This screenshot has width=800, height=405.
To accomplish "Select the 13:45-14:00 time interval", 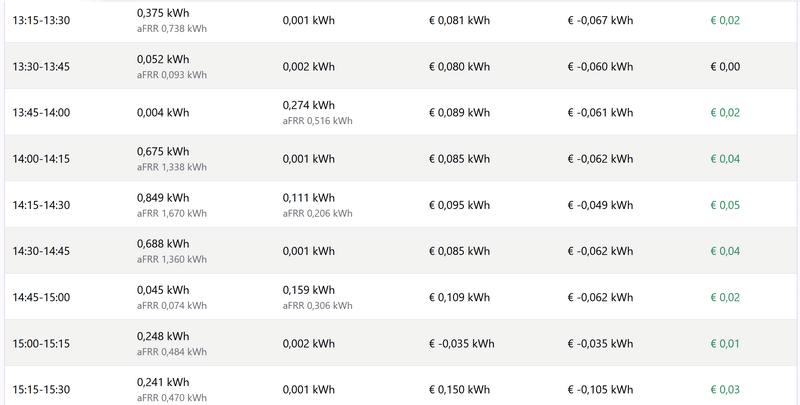I will [x=41, y=113].
